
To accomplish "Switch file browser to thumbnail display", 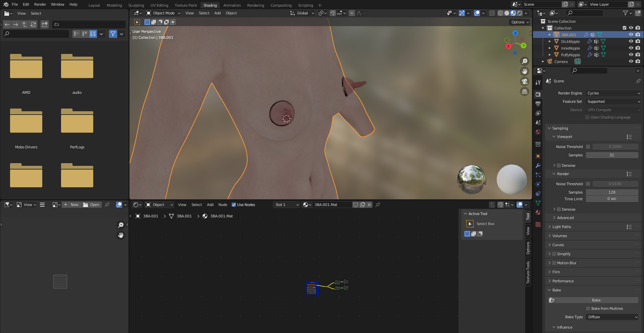I will 93,34.
